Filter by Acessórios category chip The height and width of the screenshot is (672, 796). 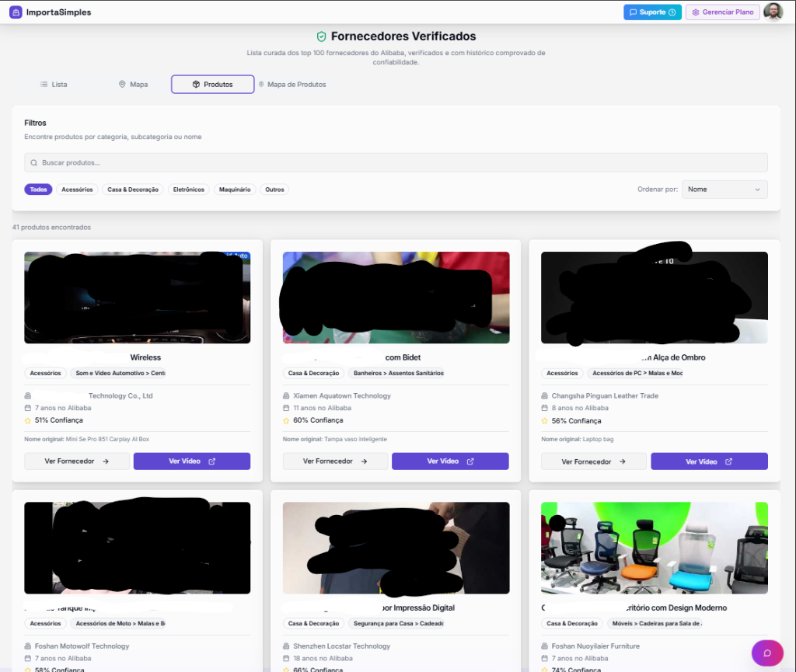[x=77, y=190]
